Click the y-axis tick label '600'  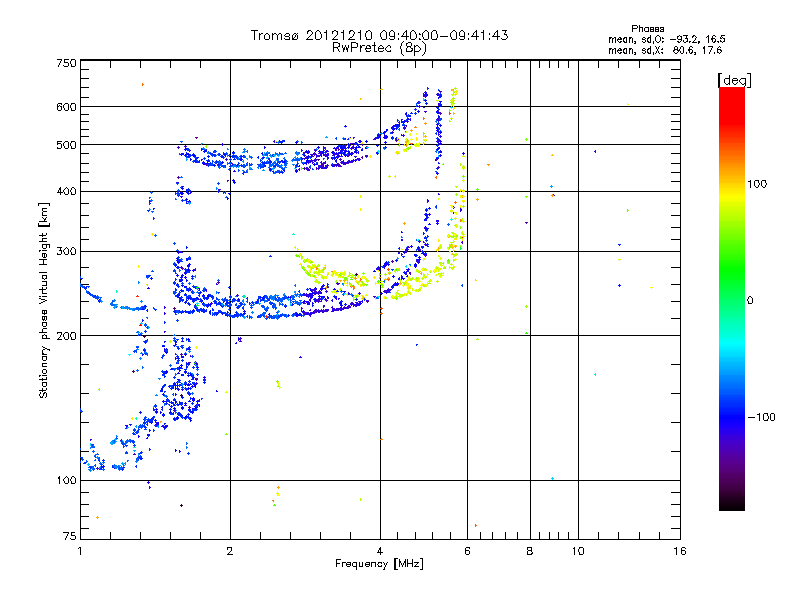(66, 107)
